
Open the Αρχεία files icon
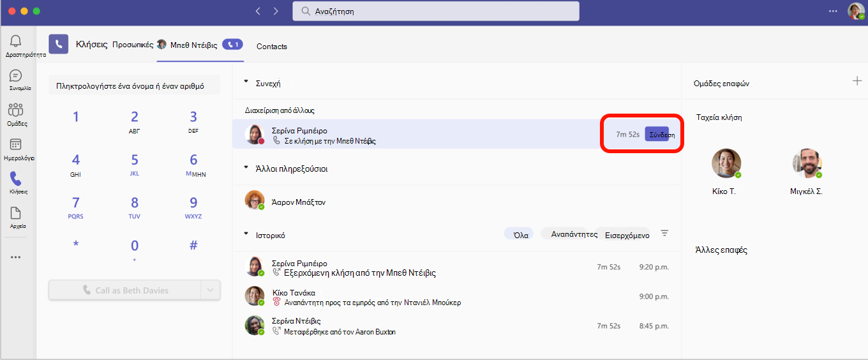tap(16, 213)
